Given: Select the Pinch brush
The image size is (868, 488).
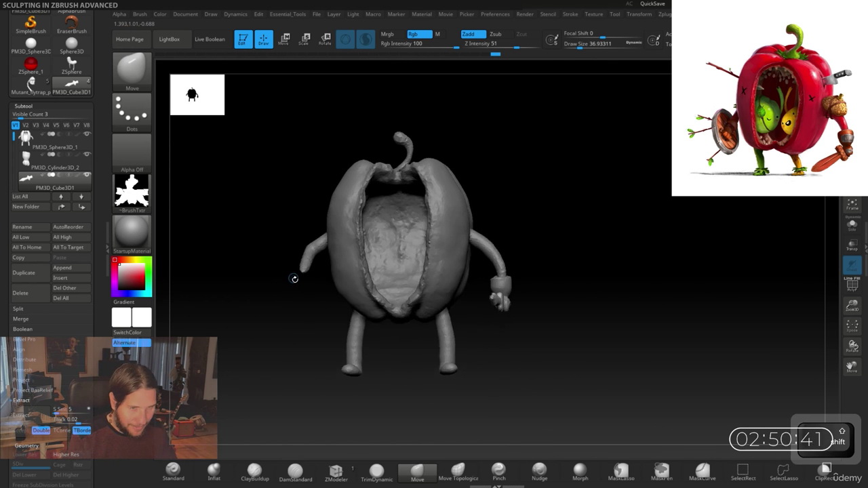Looking at the screenshot, I should pos(498,472).
